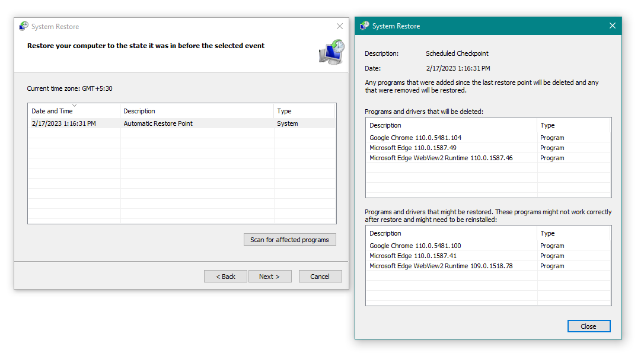Click the Description column header in restore points list
This screenshot has width=644, height=362.
[x=197, y=111]
